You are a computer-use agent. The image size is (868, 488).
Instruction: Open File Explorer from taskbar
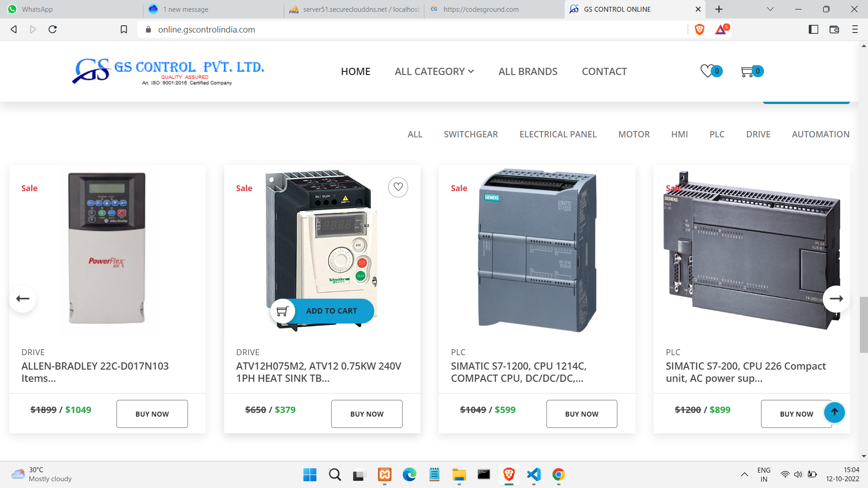(x=459, y=474)
